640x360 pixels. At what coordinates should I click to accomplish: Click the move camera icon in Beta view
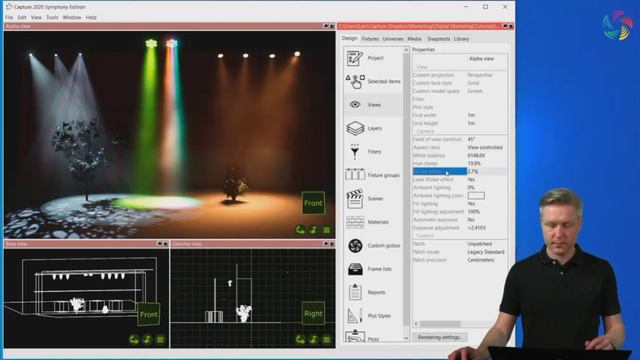tap(147, 340)
